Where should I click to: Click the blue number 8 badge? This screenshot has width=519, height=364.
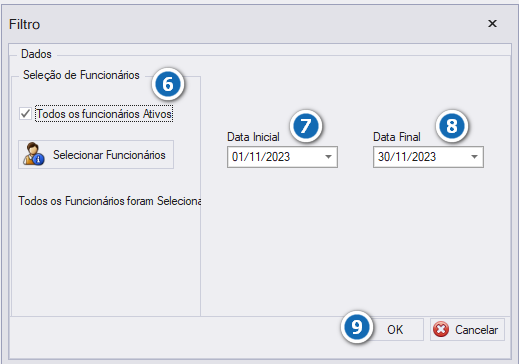452,126
